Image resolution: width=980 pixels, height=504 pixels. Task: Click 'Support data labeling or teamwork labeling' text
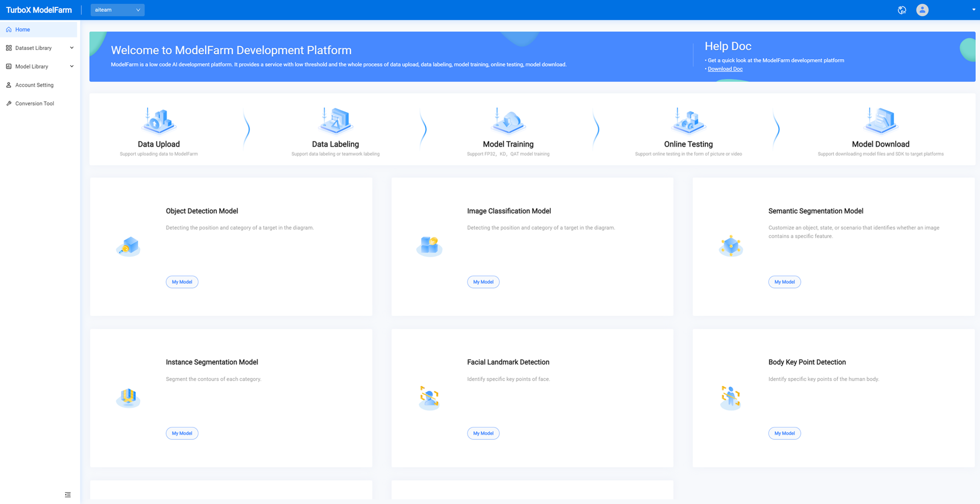[336, 154]
